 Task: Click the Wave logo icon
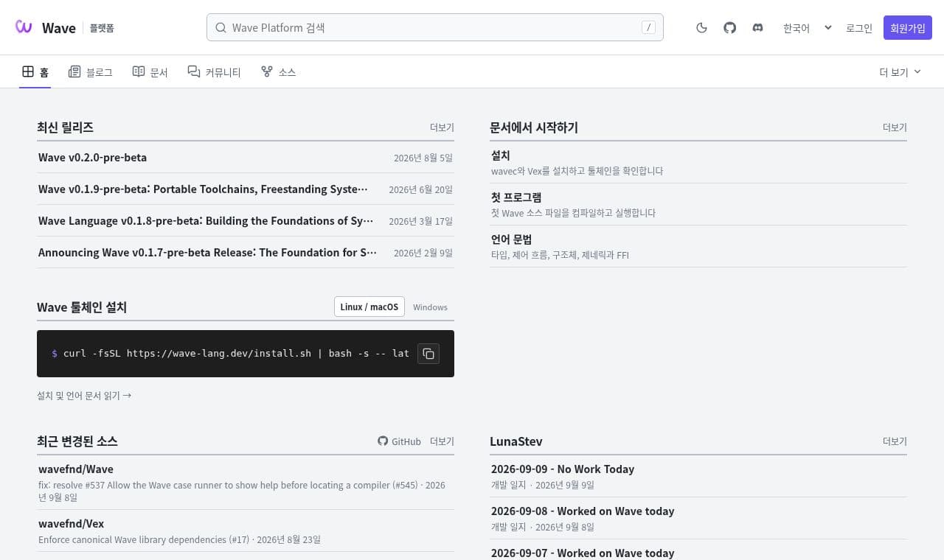24,27
